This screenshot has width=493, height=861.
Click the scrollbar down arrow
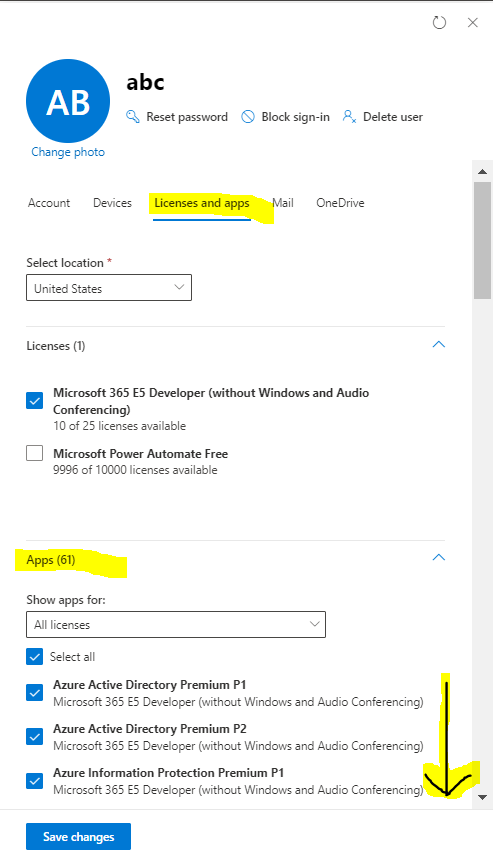483,797
